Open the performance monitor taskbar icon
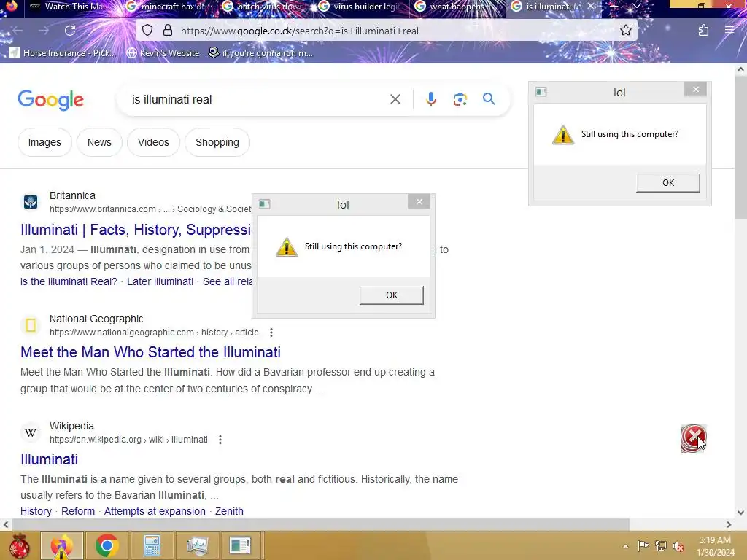This screenshot has width=747, height=560. (x=197, y=545)
